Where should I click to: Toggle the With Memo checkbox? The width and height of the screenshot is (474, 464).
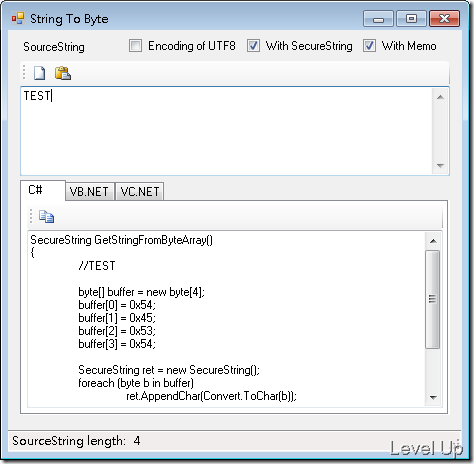pyautogui.click(x=369, y=46)
